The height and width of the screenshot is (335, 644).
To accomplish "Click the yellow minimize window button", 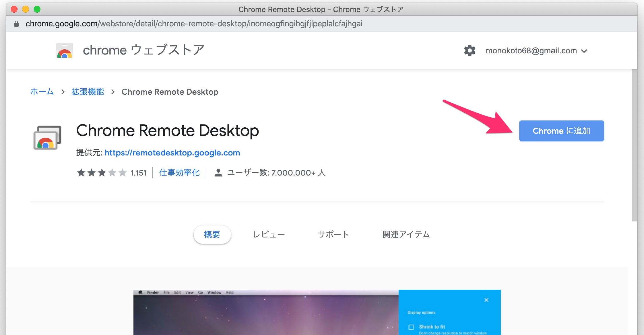I will point(26,9).
